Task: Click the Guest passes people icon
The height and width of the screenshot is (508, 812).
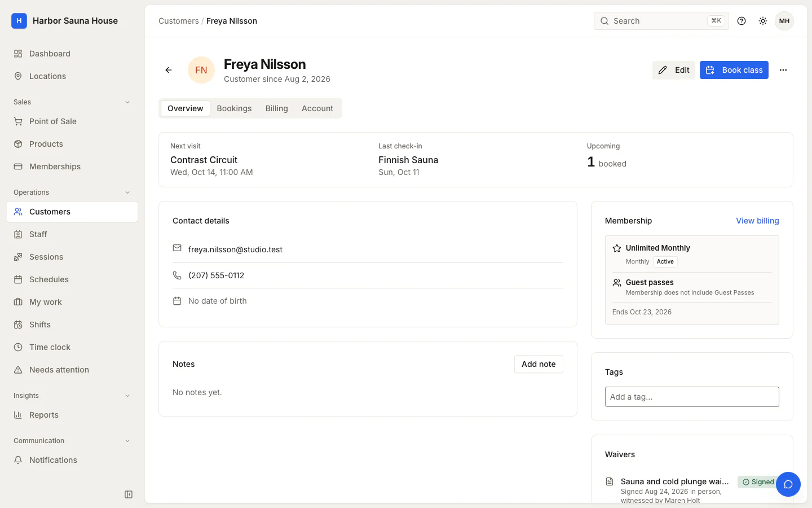Action: pos(617,283)
